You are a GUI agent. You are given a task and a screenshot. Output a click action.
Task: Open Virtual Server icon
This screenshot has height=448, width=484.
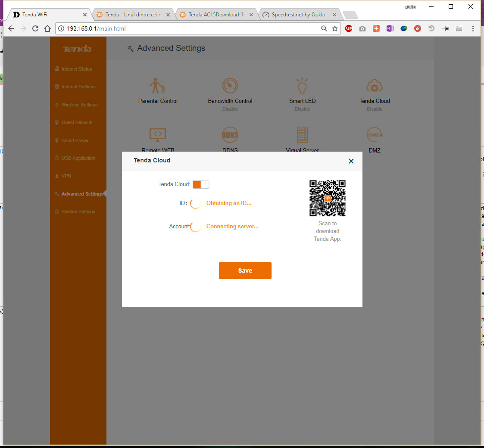point(302,135)
